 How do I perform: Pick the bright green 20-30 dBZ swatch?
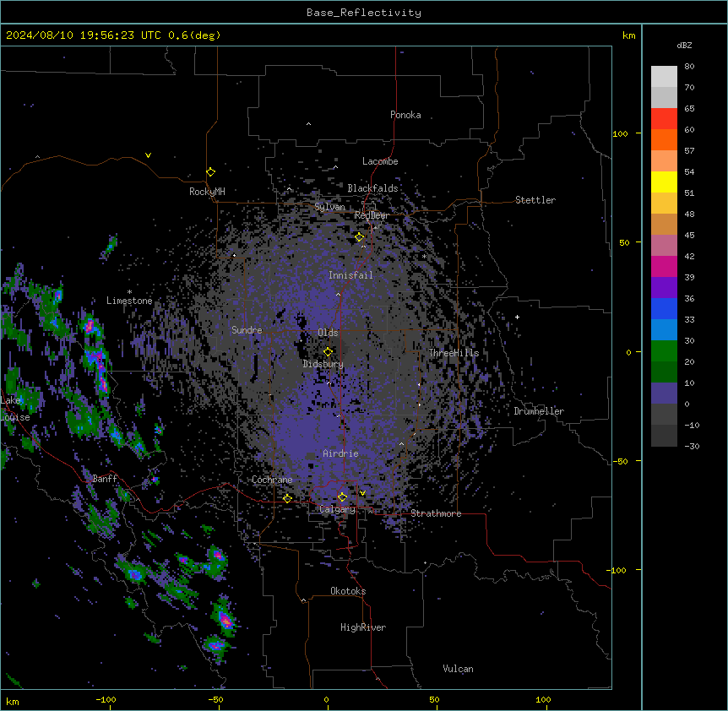point(664,351)
